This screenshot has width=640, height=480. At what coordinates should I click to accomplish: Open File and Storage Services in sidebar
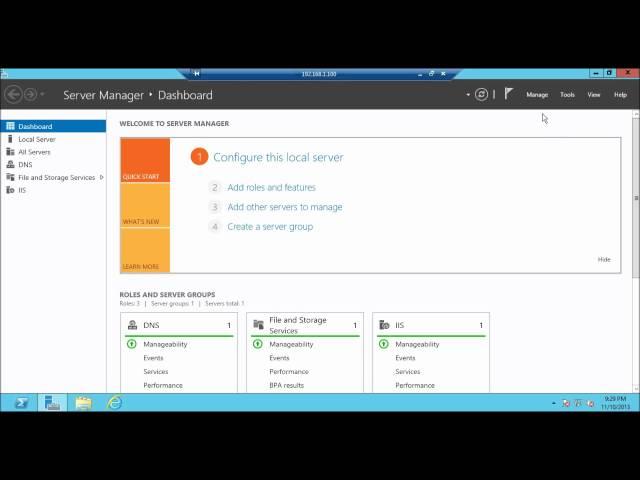(56, 177)
